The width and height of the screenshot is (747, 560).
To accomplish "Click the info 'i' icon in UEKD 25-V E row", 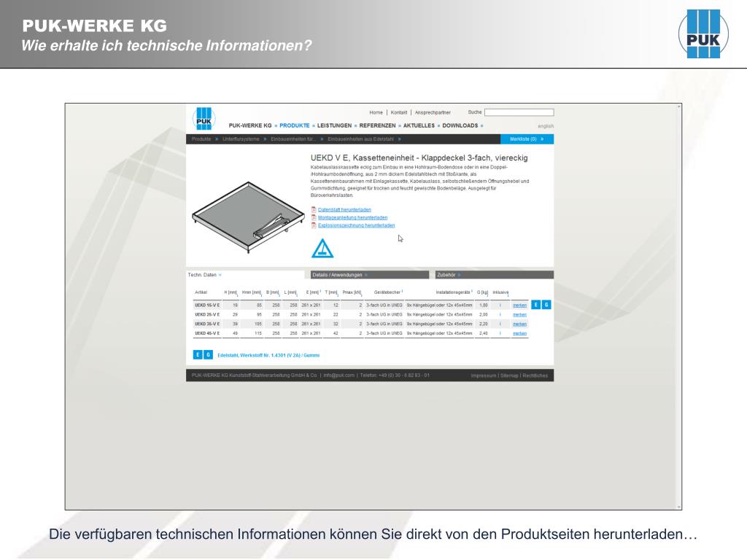I will click(500, 315).
